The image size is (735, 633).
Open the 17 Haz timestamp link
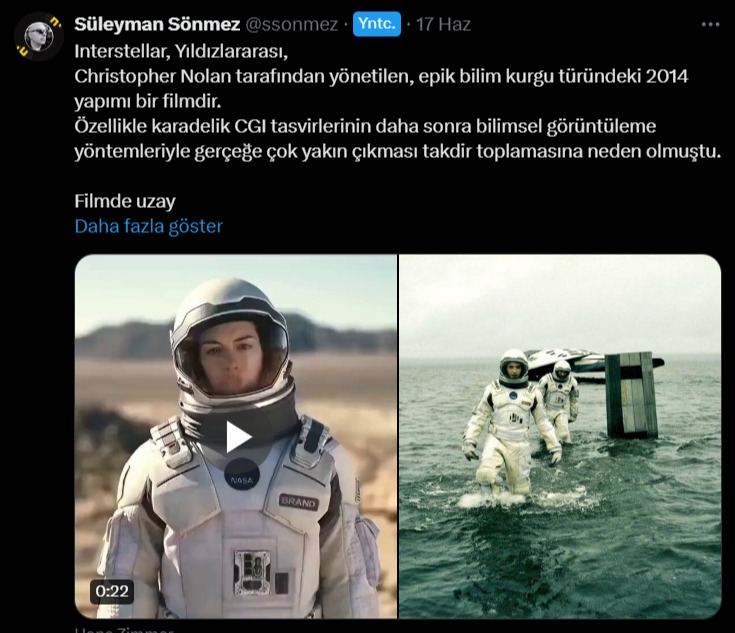pos(443,24)
